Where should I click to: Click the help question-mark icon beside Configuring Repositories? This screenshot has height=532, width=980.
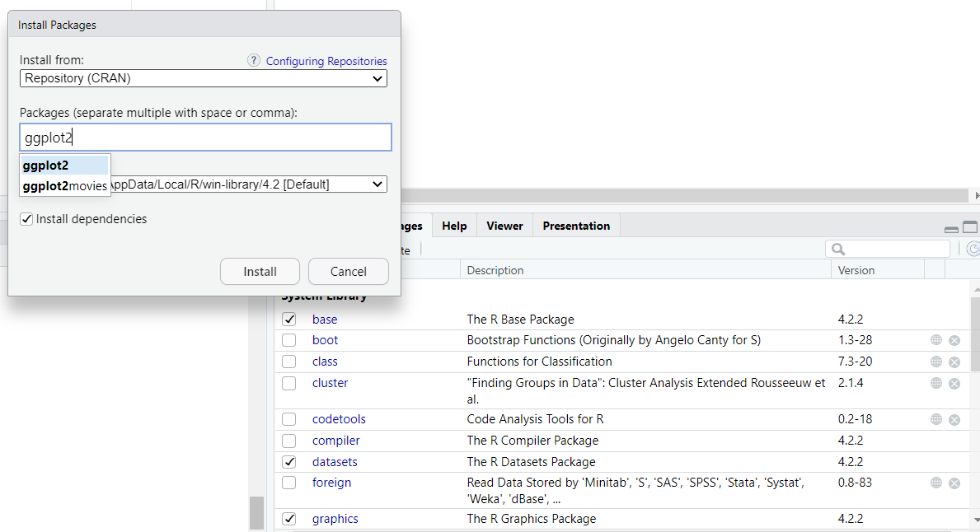point(253,60)
